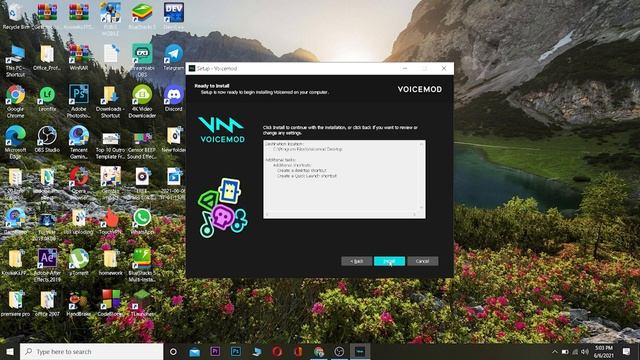Click the taskbar search box
Viewport: 640px width, 360px height.
point(91,351)
